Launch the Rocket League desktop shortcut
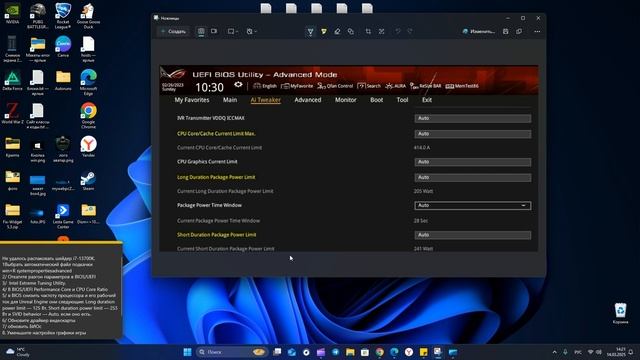640x360 pixels. click(63, 16)
